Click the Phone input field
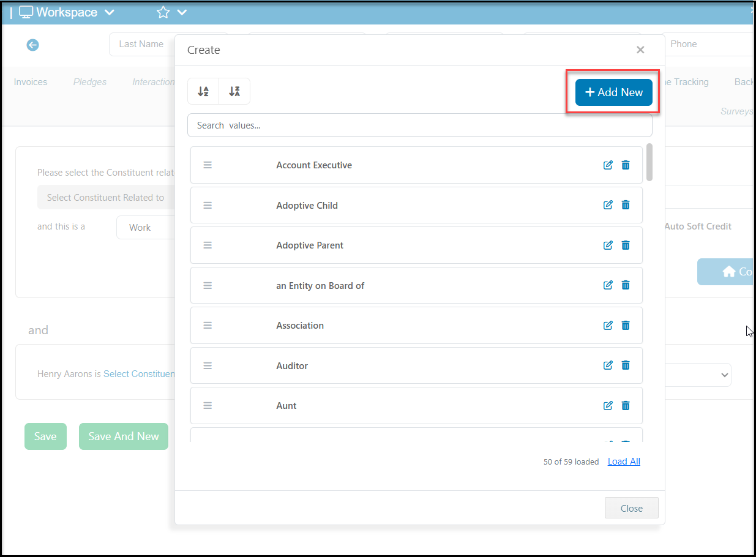The image size is (756, 557). (708, 44)
